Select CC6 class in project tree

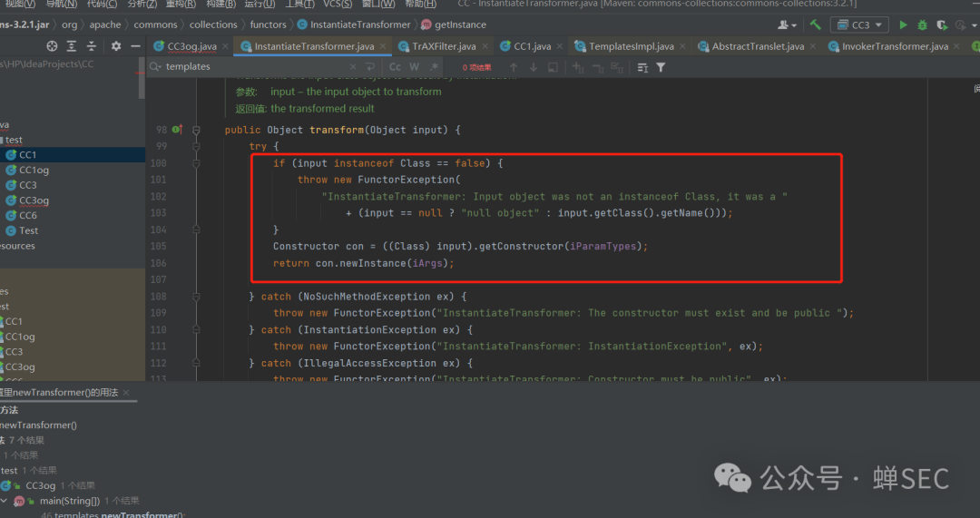point(28,215)
